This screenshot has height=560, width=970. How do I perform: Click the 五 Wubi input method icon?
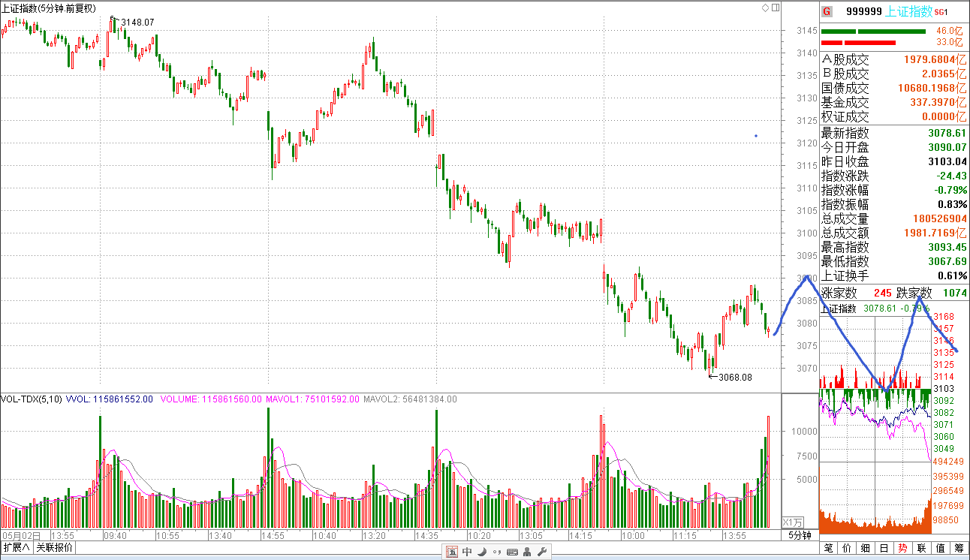click(x=452, y=552)
